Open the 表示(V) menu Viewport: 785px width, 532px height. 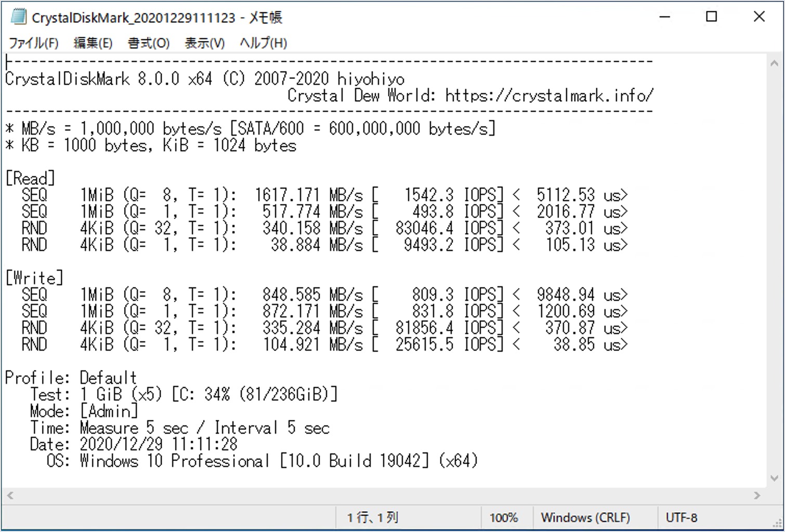(x=205, y=43)
